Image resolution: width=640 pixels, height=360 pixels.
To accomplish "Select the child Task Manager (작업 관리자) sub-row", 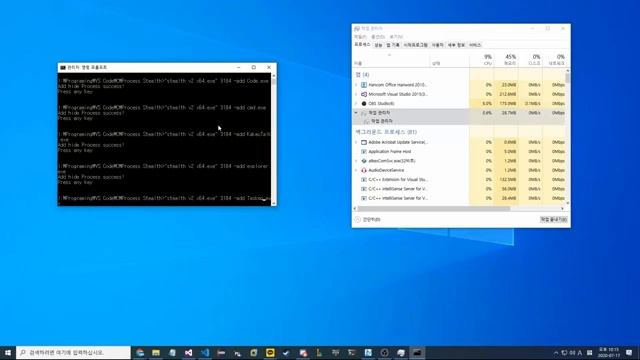I will (x=459, y=121).
